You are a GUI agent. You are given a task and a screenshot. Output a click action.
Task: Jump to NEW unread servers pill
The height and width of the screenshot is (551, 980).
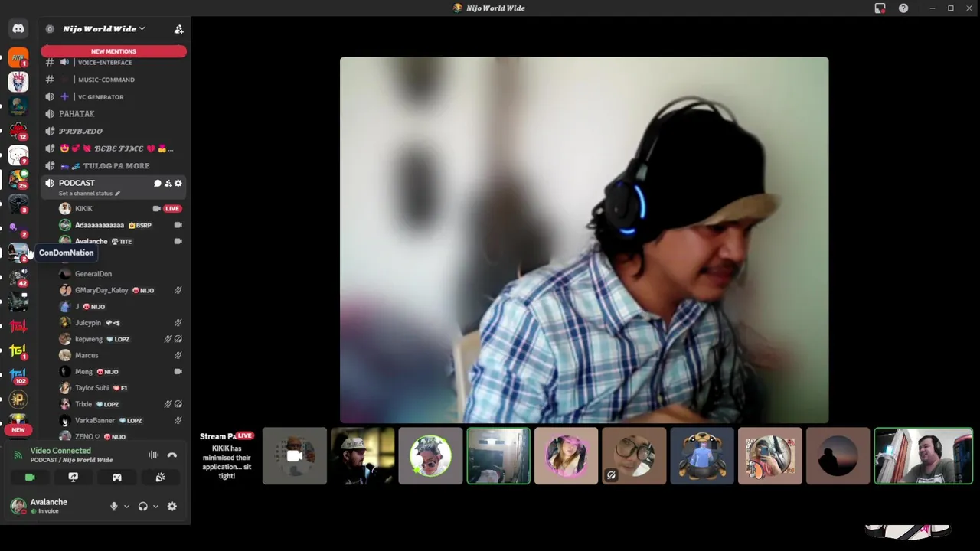click(18, 430)
